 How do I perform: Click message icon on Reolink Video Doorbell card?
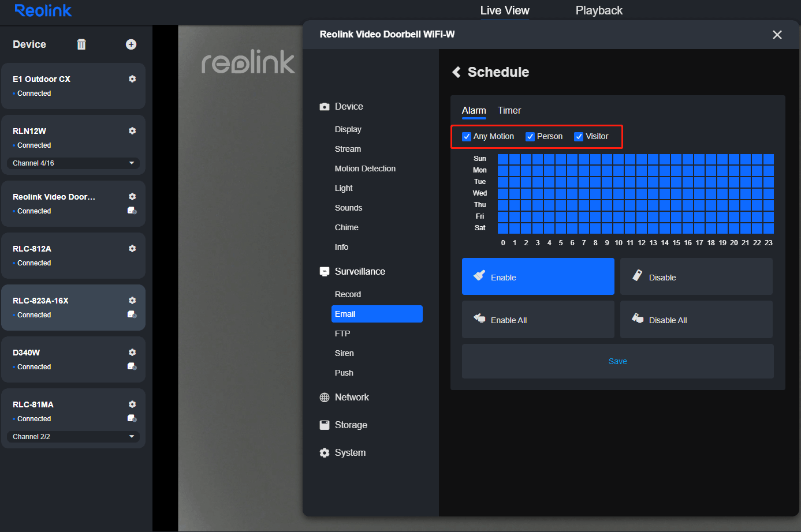[132, 211]
